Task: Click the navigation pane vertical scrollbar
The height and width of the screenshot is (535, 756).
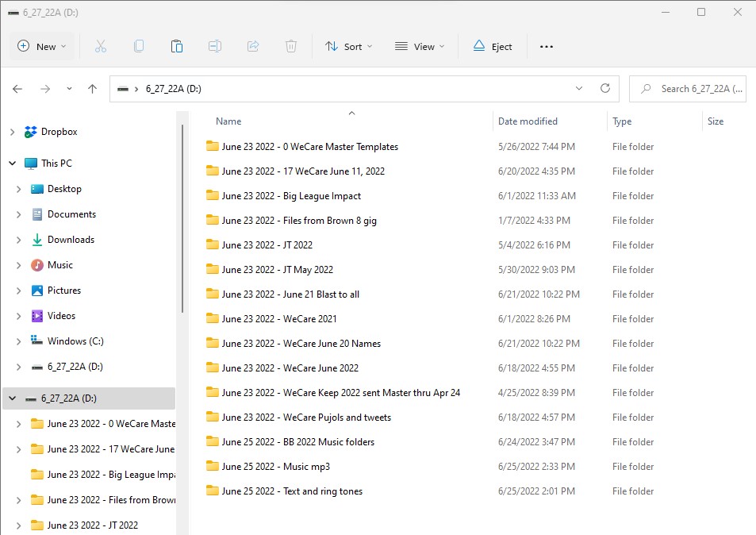Action: pos(182,218)
